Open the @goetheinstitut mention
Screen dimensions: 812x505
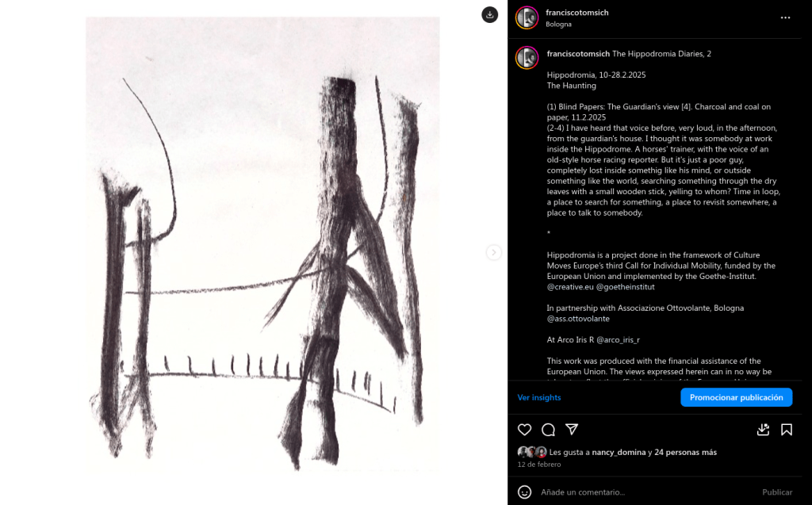click(625, 287)
